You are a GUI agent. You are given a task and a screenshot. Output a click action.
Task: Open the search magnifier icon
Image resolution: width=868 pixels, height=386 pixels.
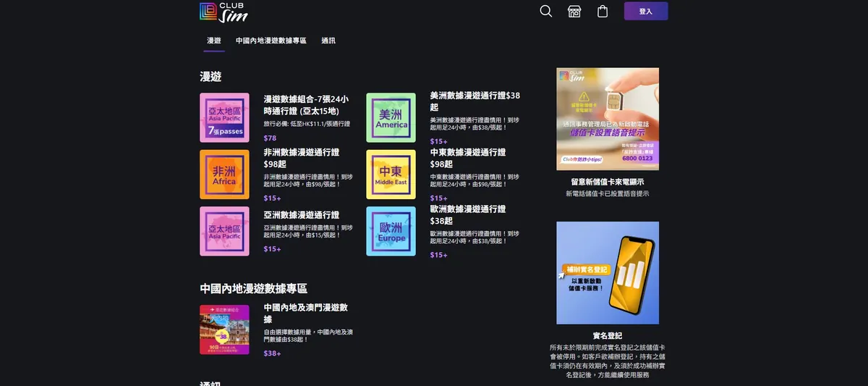coord(546,11)
